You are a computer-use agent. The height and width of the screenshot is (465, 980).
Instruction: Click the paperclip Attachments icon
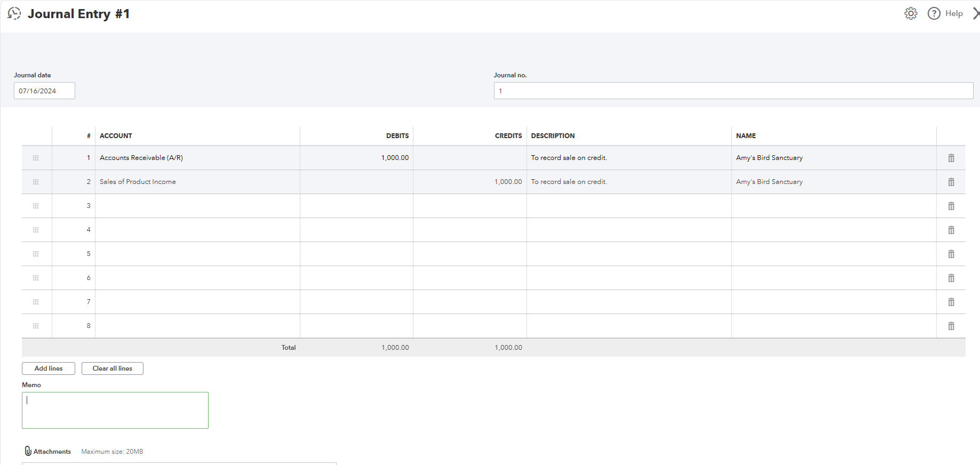coord(28,451)
